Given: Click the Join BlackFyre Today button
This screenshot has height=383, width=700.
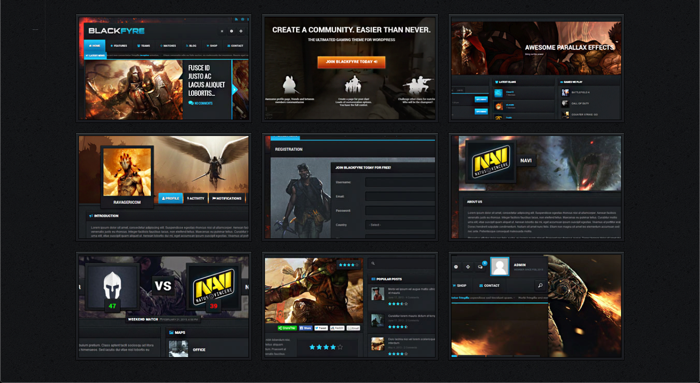Looking at the screenshot, I should point(351,62).
